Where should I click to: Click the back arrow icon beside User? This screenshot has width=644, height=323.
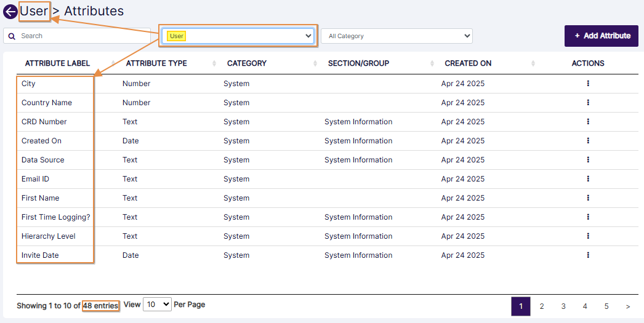click(x=10, y=12)
